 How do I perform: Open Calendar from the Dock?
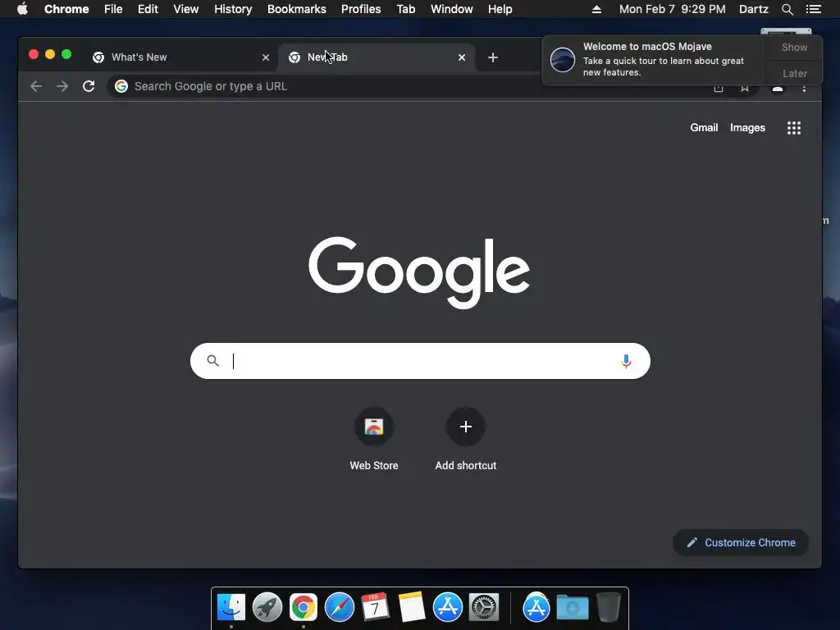click(x=375, y=607)
